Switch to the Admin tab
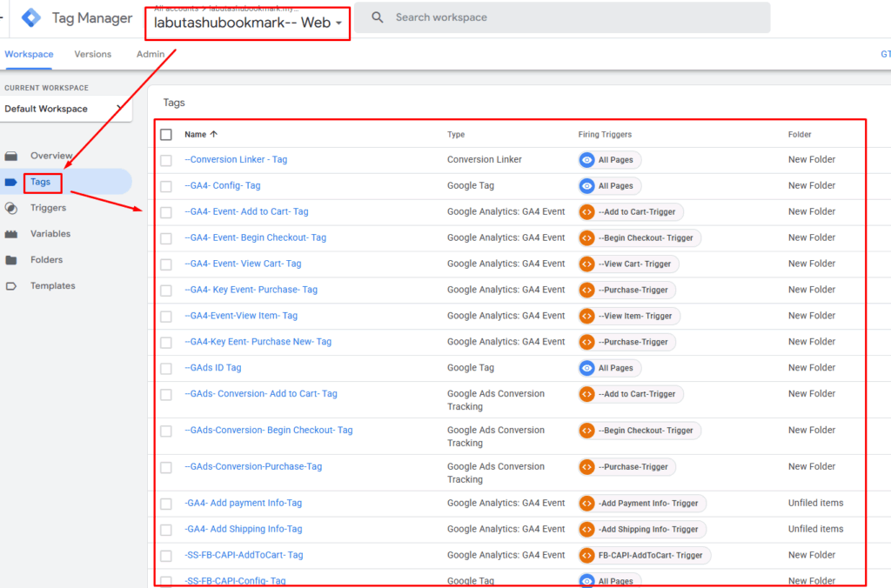This screenshot has width=891, height=588. 151,54
